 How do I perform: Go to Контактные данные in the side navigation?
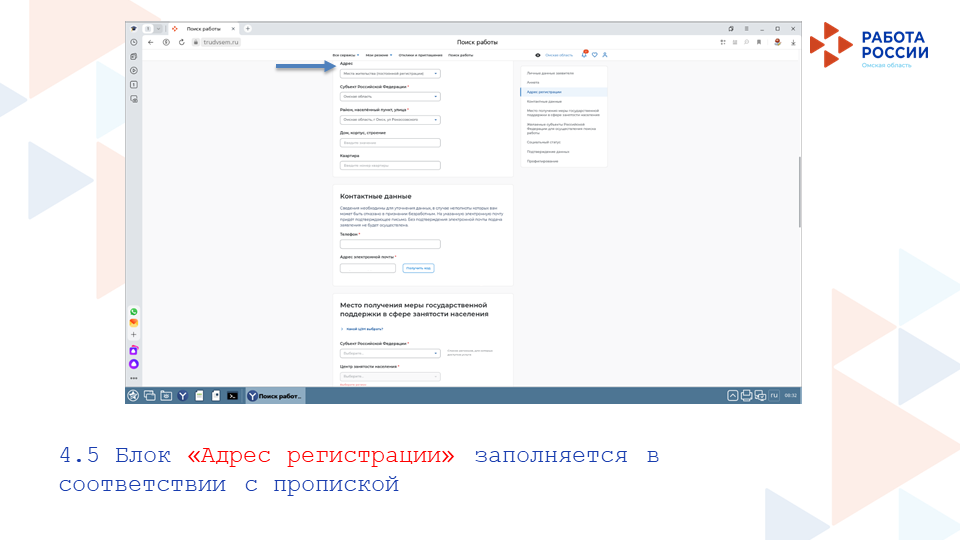point(544,102)
